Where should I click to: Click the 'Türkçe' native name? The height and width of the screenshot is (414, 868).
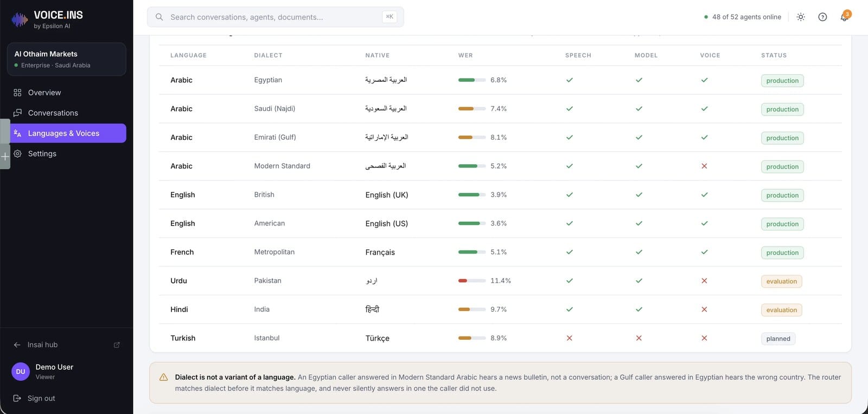(378, 338)
